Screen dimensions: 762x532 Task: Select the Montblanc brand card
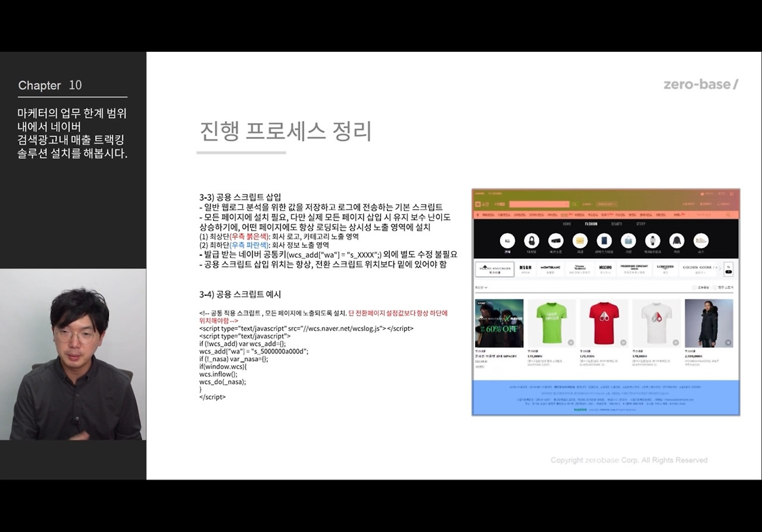(551, 269)
